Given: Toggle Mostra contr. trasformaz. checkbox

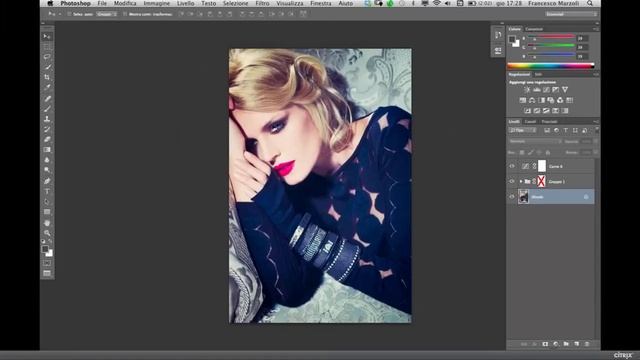Looking at the screenshot, I should click(x=125, y=14).
